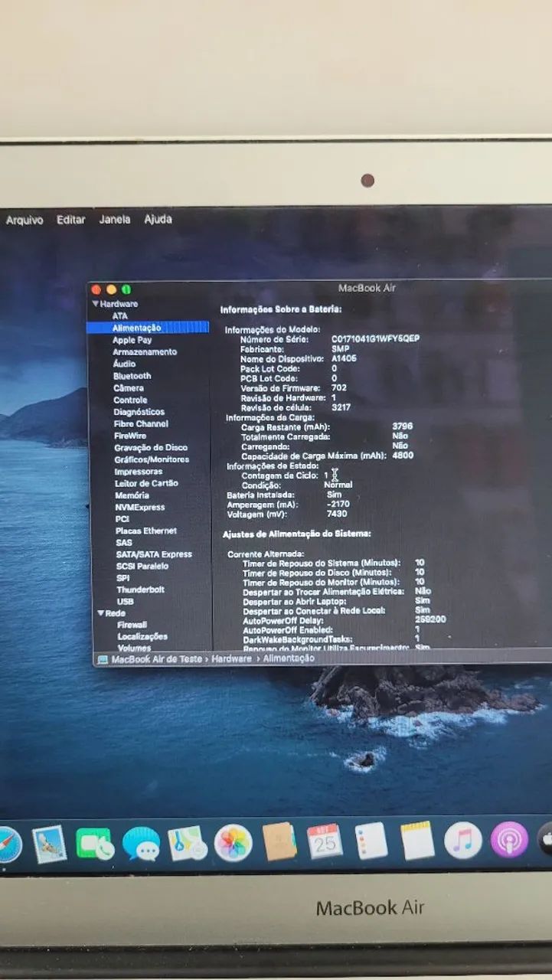Viewport: 552px width, 980px height.
Task: Launch Photos app from the Dock
Action: click(233, 842)
